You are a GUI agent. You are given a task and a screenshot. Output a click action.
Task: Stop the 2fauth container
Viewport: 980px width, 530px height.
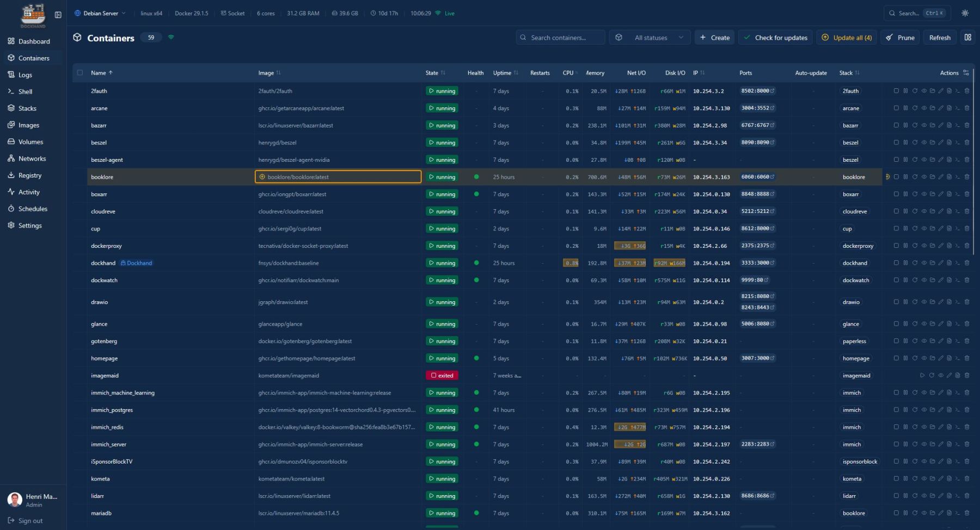[x=896, y=91]
